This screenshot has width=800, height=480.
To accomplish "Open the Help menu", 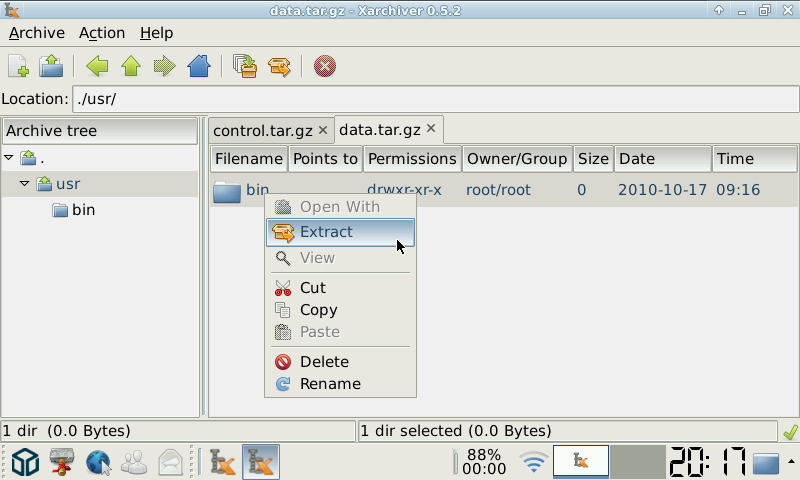I will tap(157, 33).
